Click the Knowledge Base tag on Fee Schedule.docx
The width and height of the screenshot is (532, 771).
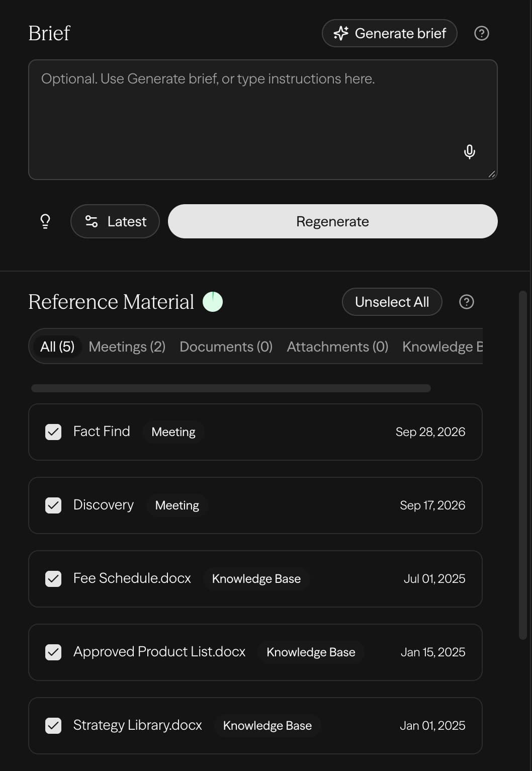pos(256,579)
